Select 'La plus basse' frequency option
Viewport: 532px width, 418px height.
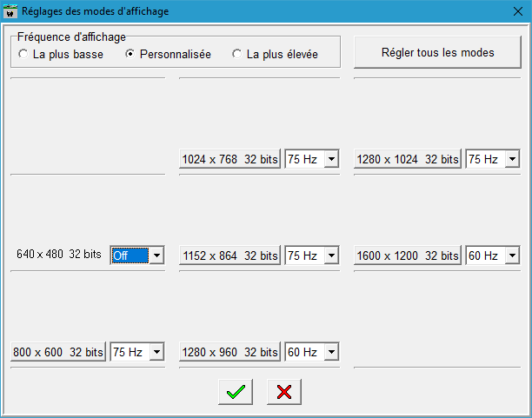(23, 54)
